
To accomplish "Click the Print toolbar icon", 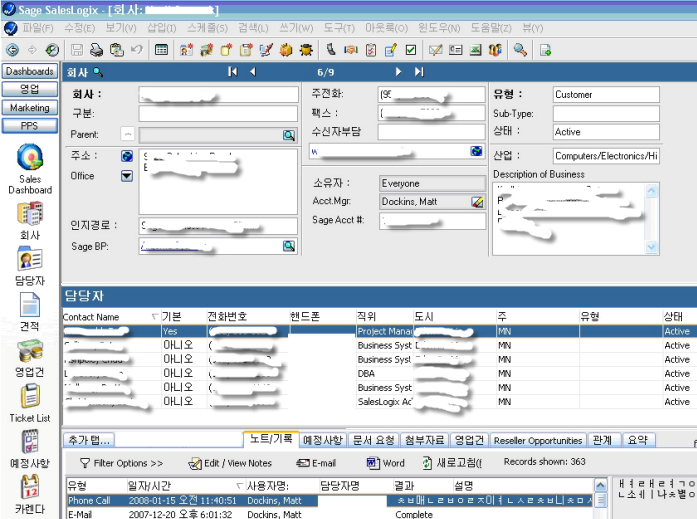I will point(96,50).
